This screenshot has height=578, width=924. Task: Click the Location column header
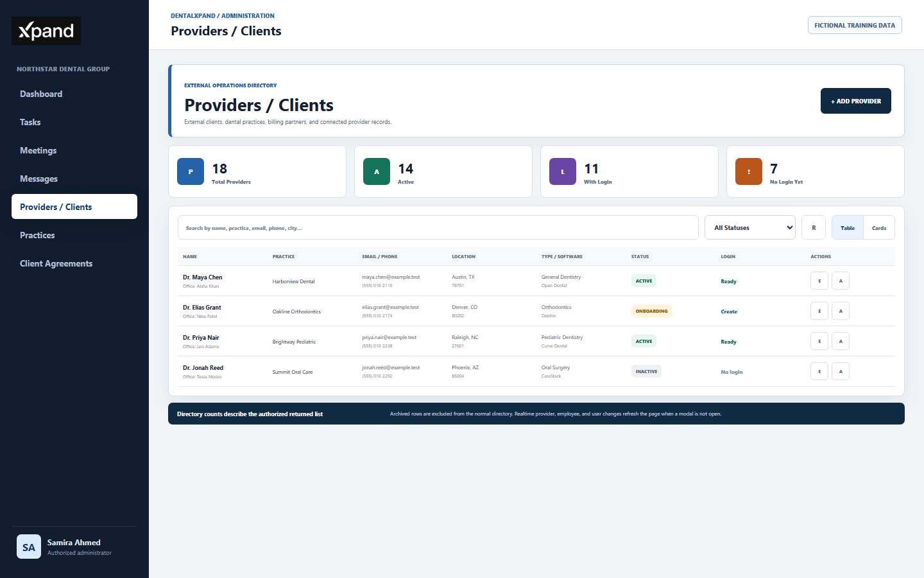[463, 256]
